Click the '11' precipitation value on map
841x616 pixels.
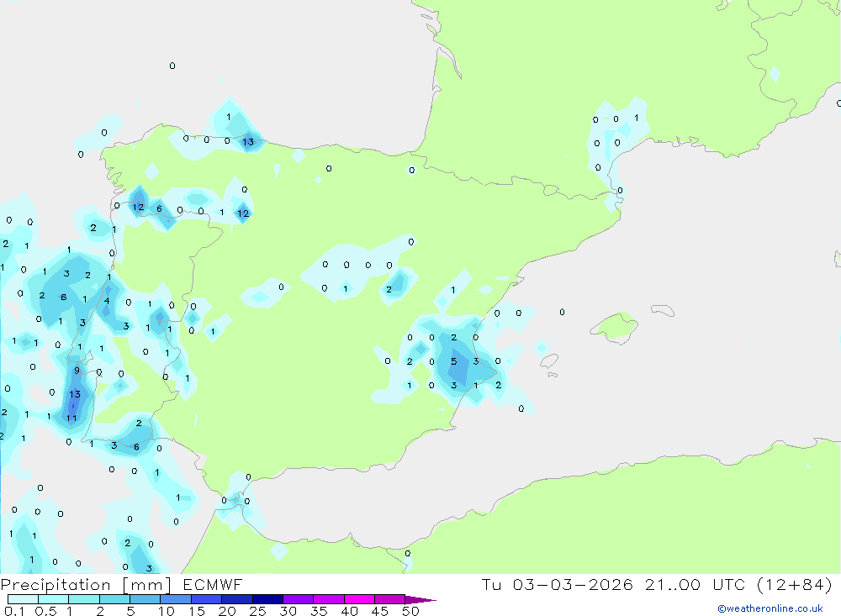point(71,419)
